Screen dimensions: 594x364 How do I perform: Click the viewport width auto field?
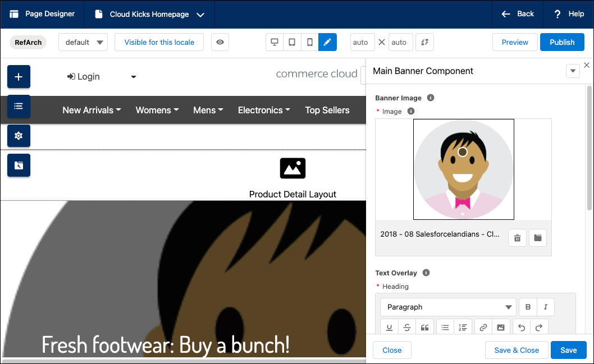pyautogui.click(x=363, y=43)
